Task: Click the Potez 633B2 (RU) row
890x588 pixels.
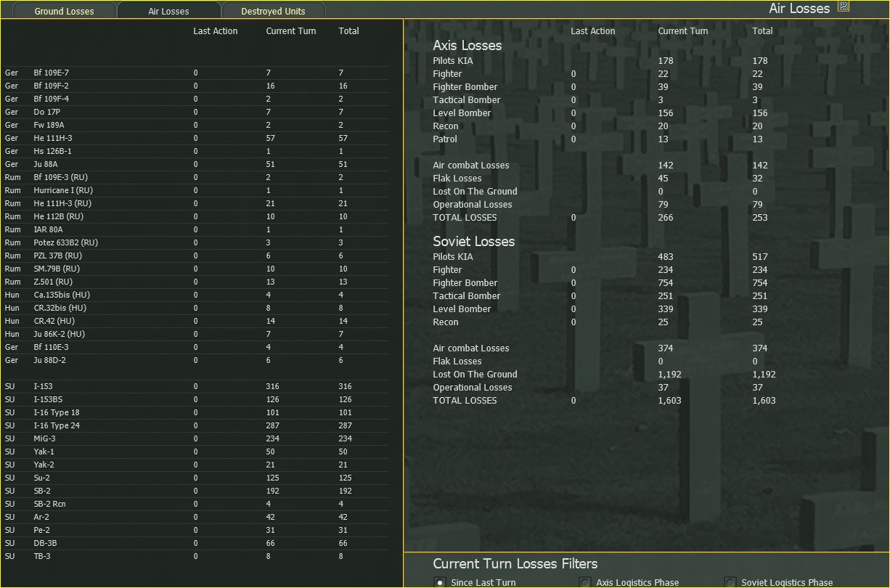Action: pyautogui.click(x=196, y=242)
